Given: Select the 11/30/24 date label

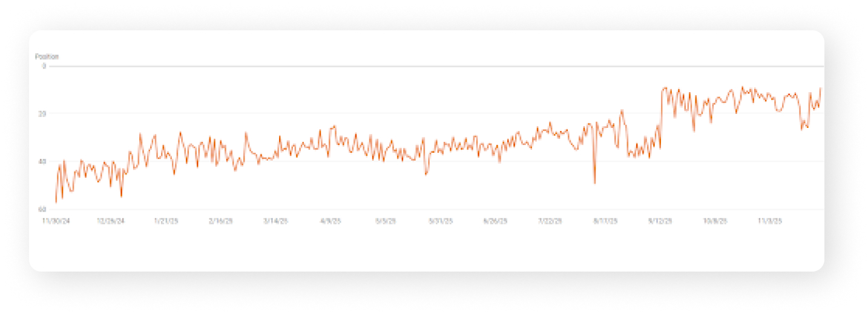Looking at the screenshot, I should click(x=56, y=221).
